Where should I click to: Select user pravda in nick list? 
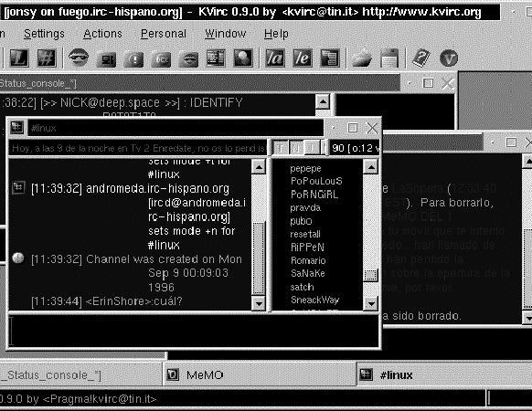click(x=305, y=207)
